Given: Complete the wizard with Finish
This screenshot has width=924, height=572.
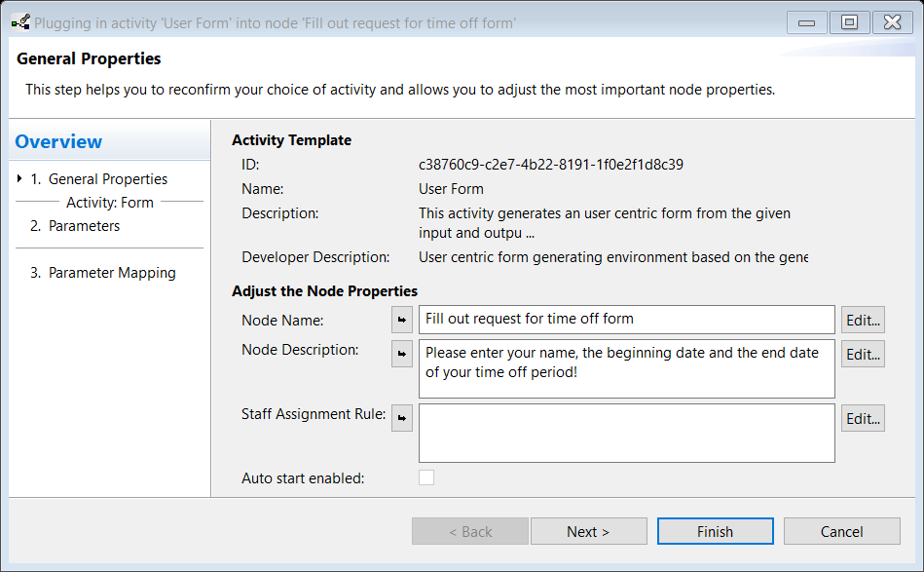Looking at the screenshot, I should 716,531.
